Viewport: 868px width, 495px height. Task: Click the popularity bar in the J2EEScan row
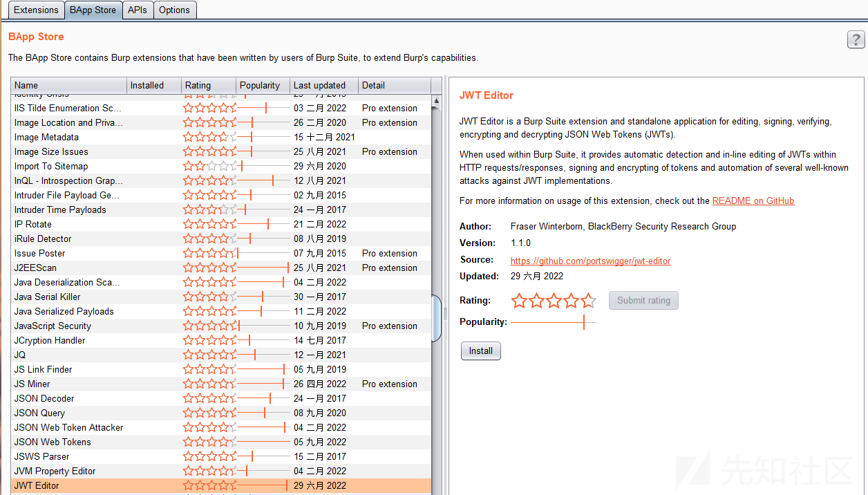tap(263, 268)
